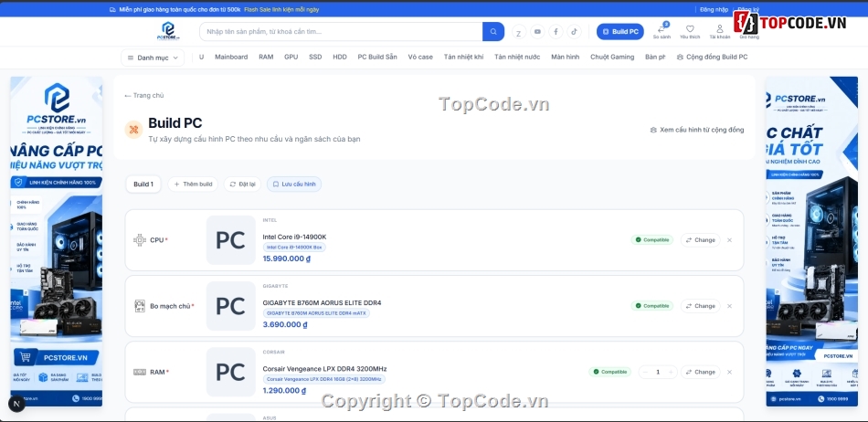Viewport: 868px width, 422px height.
Task: Change the Bo mạch chủ component
Action: pos(700,306)
